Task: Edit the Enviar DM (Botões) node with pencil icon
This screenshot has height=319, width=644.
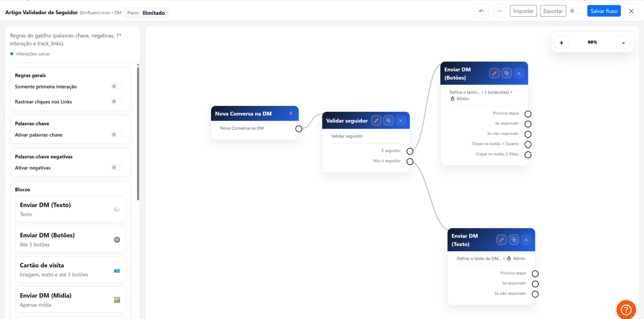Action: tap(494, 73)
